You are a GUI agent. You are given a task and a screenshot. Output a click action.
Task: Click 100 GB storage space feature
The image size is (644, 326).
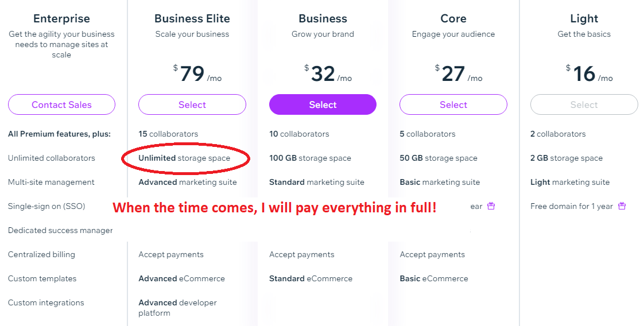pyautogui.click(x=310, y=158)
